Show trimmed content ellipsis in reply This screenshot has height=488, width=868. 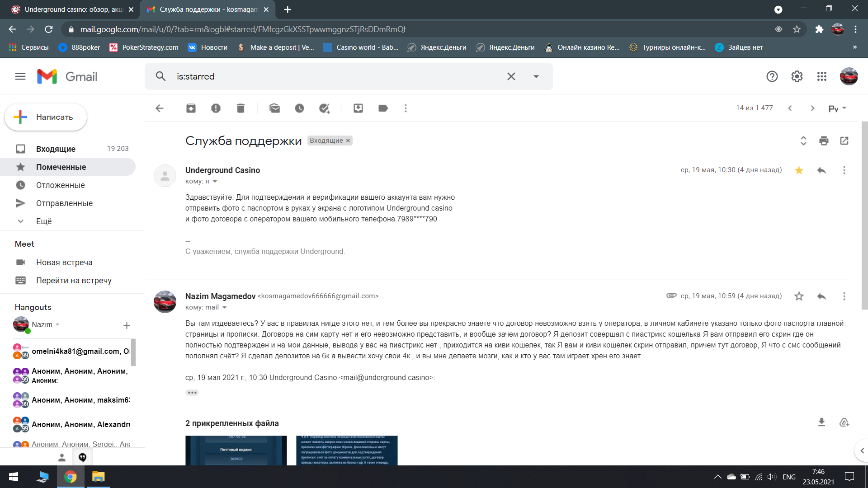click(192, 392)
